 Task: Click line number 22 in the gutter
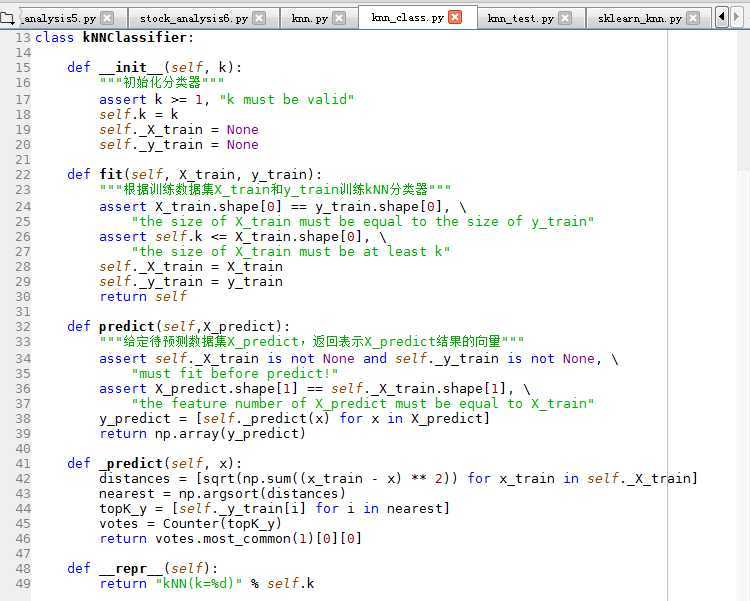[x=22, y=175]
